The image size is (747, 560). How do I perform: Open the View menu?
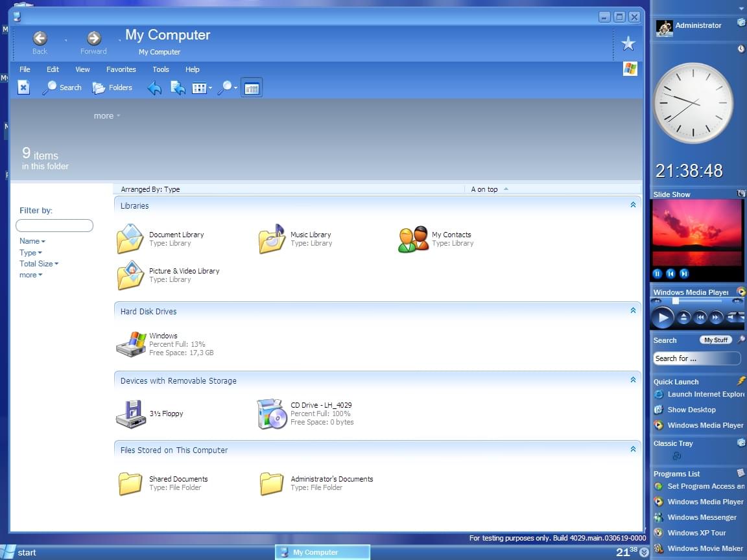[x=82, y=69]
